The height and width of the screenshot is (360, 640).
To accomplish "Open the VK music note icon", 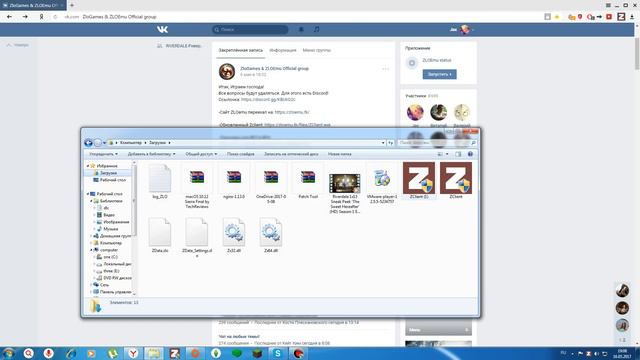I will [316, 29].
